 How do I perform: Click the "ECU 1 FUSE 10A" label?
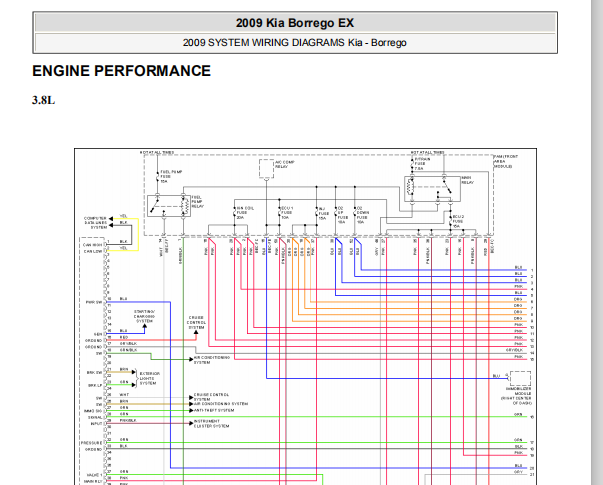(287, 213)
